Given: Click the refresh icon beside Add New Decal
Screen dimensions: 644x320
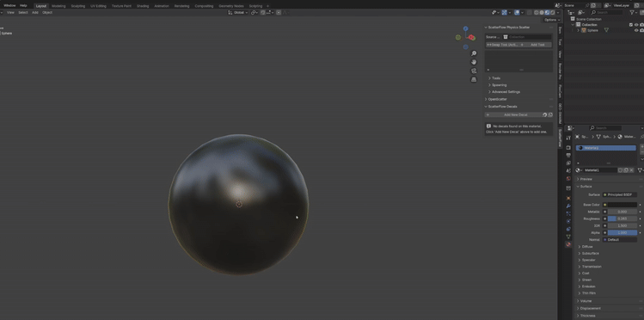Looking at the screenshot, I should [x=545, y=115].
